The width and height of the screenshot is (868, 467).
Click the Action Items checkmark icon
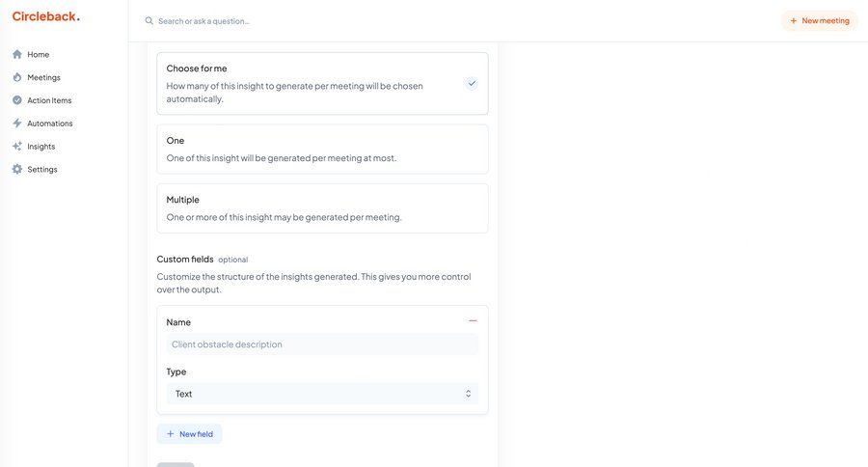point(17,100)
